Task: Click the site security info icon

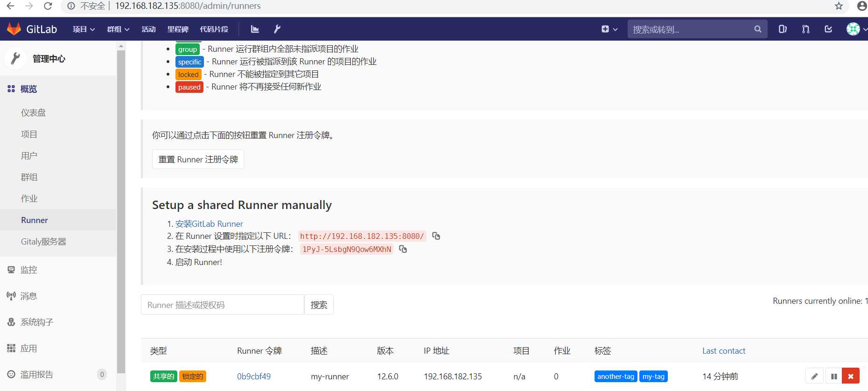Action: (x=71, y=6)
